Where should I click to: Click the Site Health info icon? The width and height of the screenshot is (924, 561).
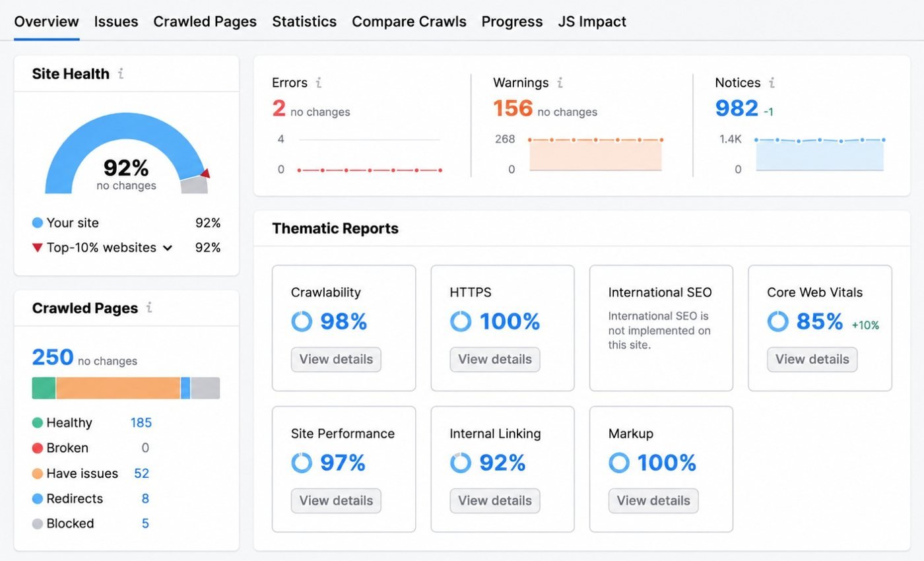coord(121,74)
